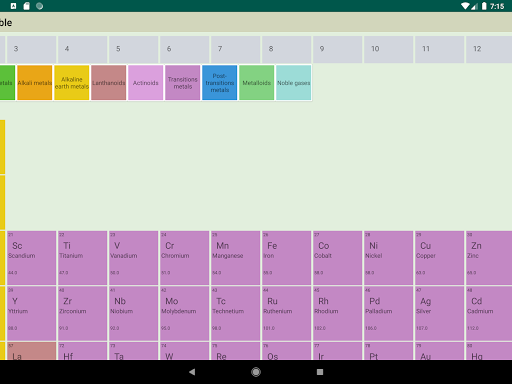This screenshot has width=512, height=384.
Task: Open the Hg element tile
Action: click(x=489, y=351)
